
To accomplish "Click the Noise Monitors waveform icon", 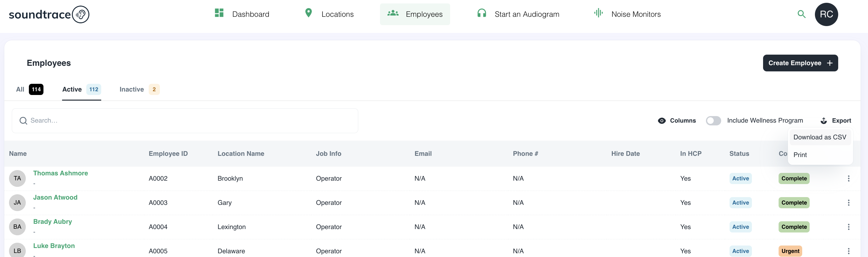I will (x=599, y=13).
